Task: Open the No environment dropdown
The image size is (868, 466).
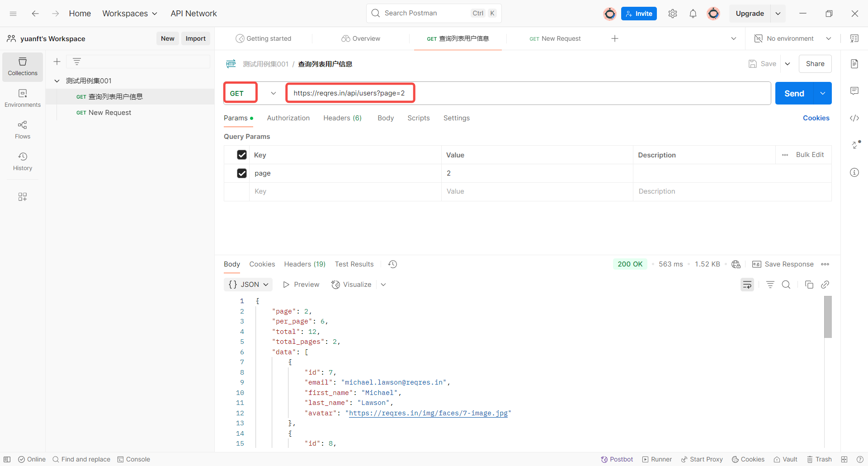Action: coord(793,38)
